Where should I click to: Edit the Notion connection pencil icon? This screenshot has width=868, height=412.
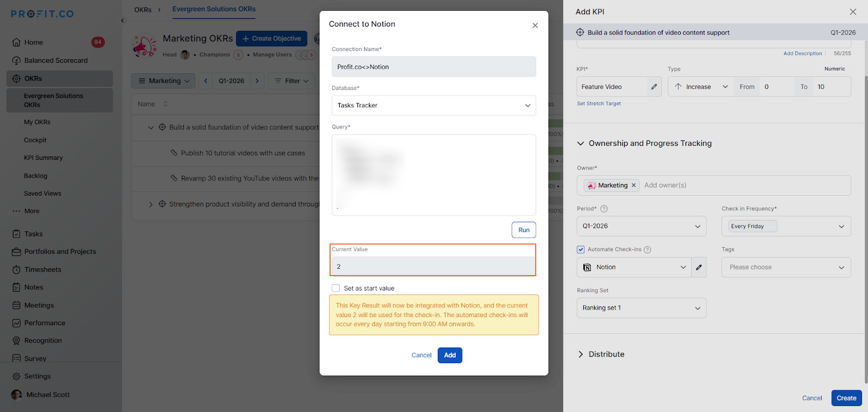click(x=699, y=267)
